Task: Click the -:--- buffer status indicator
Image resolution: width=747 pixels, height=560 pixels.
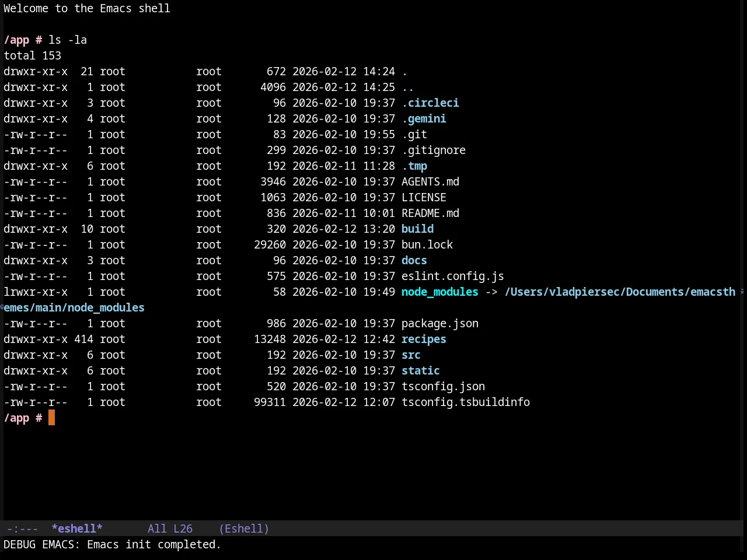Action: point(22,528)
